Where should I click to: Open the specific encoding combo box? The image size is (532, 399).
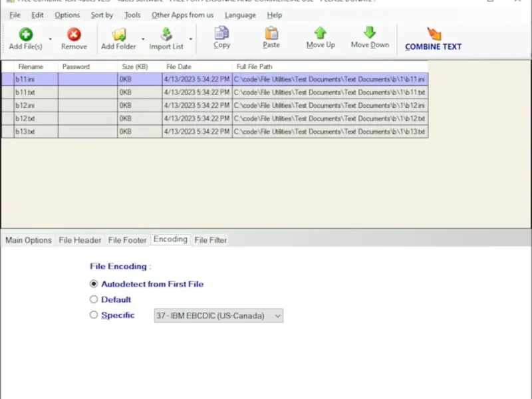pyautogui.click(x=219, y=316)
